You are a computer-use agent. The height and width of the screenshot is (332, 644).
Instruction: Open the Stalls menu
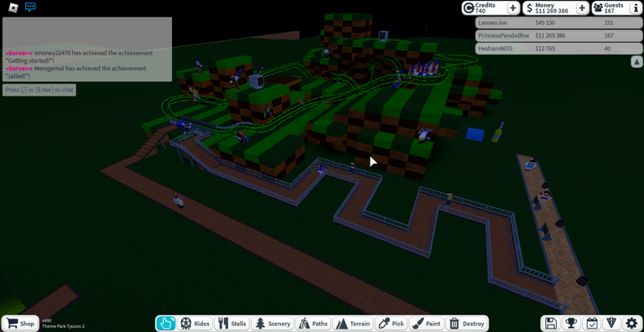click(231, 324)
